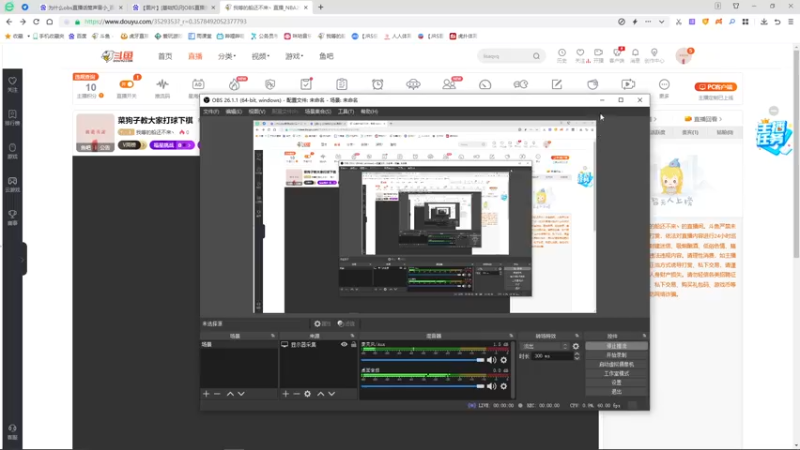Open browser address bar dropdown chevron

click(661, 22)
